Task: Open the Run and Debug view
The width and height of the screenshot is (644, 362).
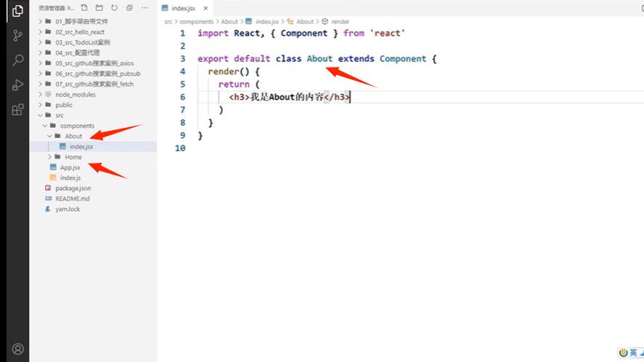Action: [x=17, y=85]
